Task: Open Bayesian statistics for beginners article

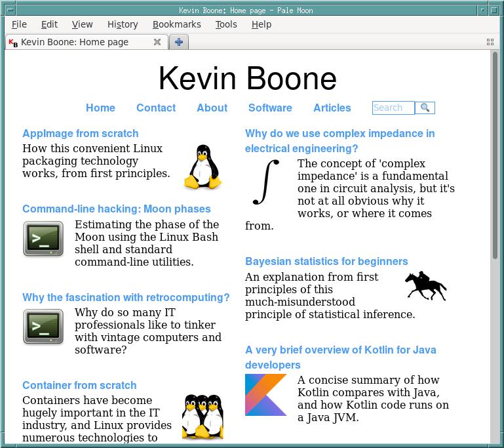Action: (x=326, y=262)
